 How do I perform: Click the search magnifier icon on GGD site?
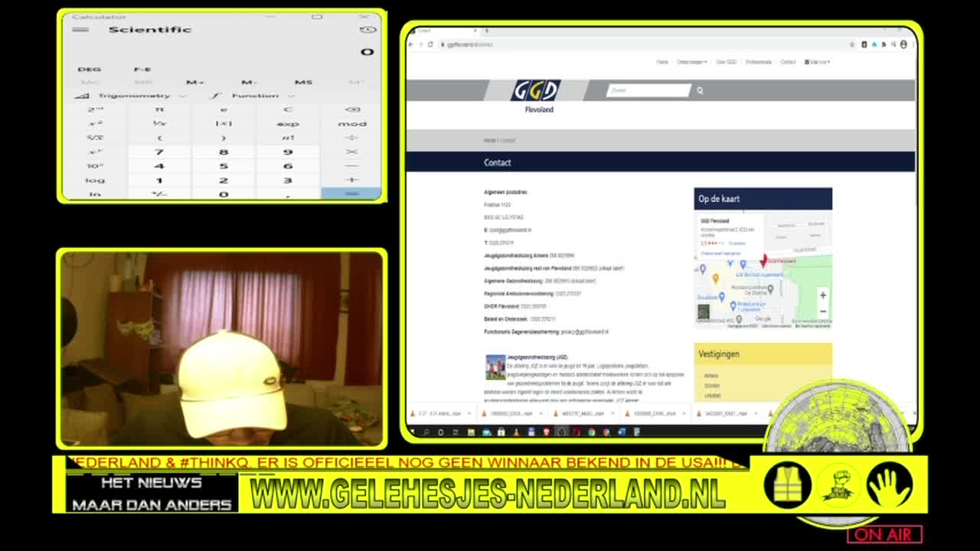[700, 90]
